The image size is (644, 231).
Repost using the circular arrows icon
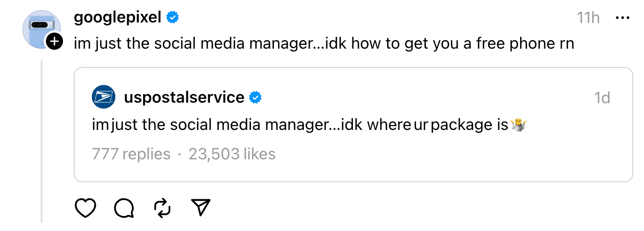[162, 208]
